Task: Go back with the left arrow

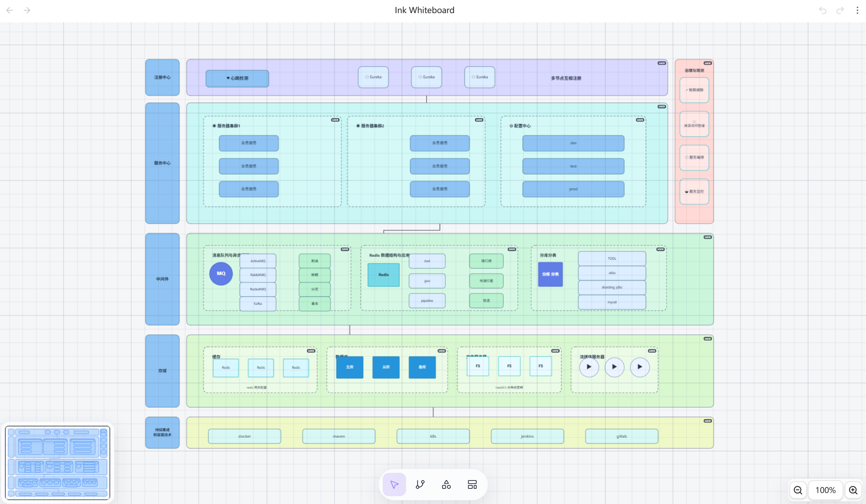Action: point(10,10)
